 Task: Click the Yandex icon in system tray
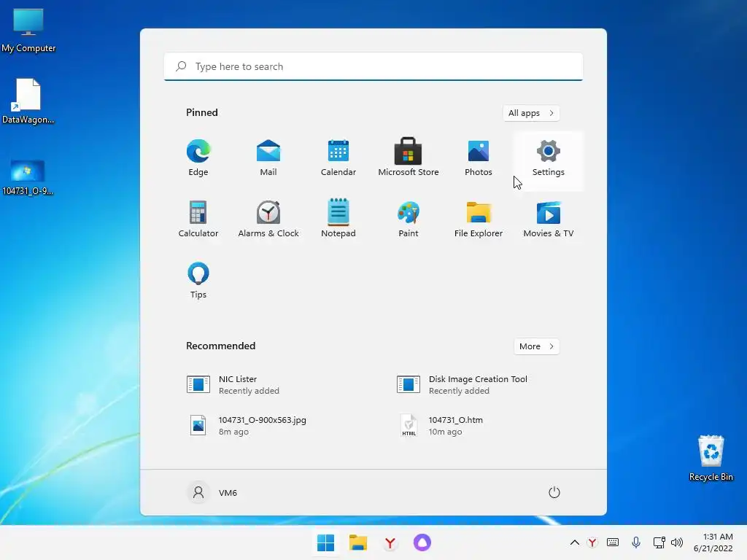click(x=592, y=542)
